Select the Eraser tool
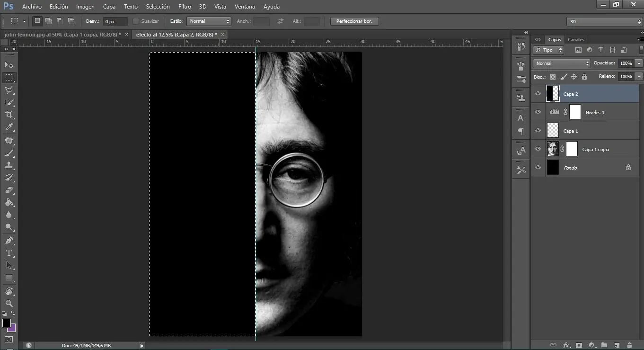The height and width of the screenshot is (350, 644). point(9,190)
